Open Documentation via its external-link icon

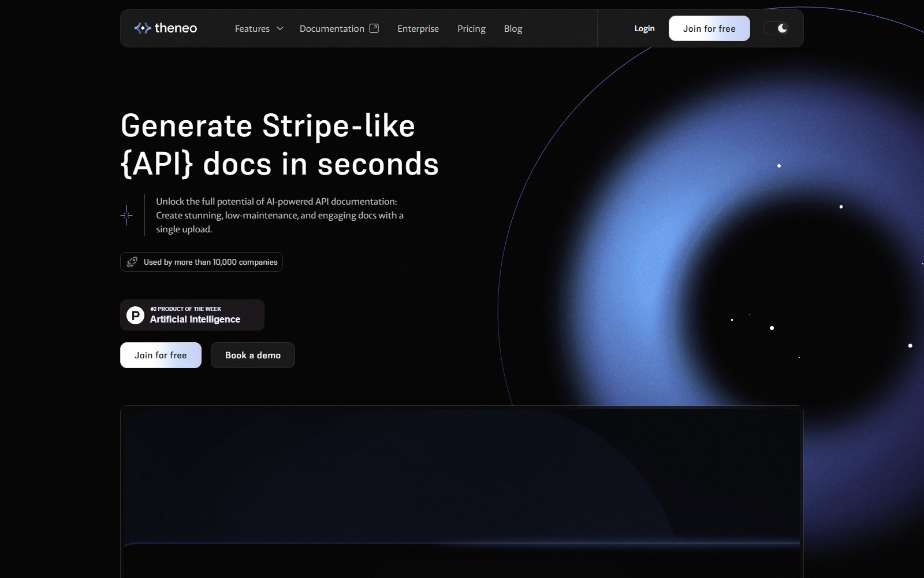tap(374, 28)
